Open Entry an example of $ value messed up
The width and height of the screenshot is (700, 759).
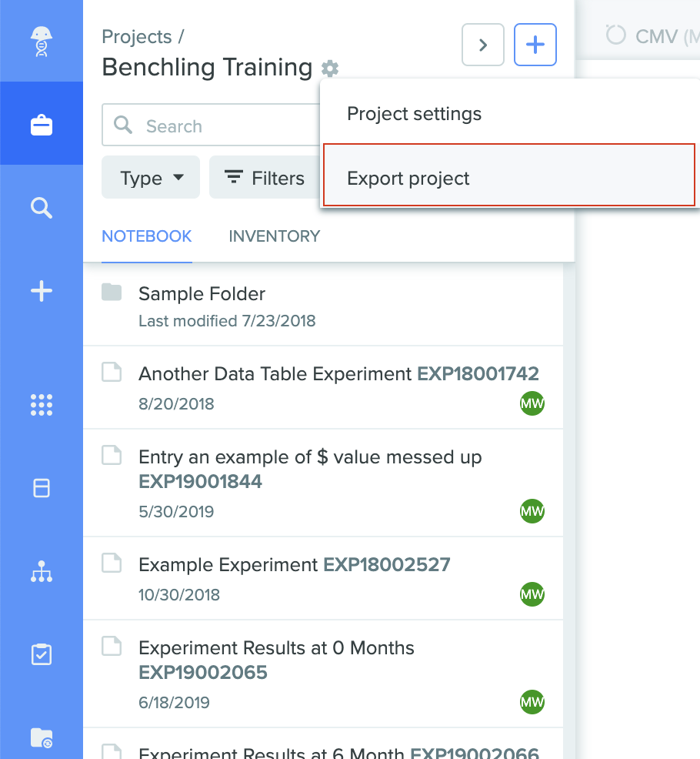click(x=323, y=483)
